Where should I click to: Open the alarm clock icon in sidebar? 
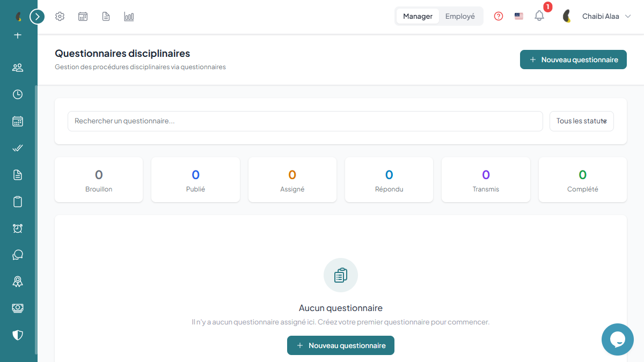click(x=18, y=228)
